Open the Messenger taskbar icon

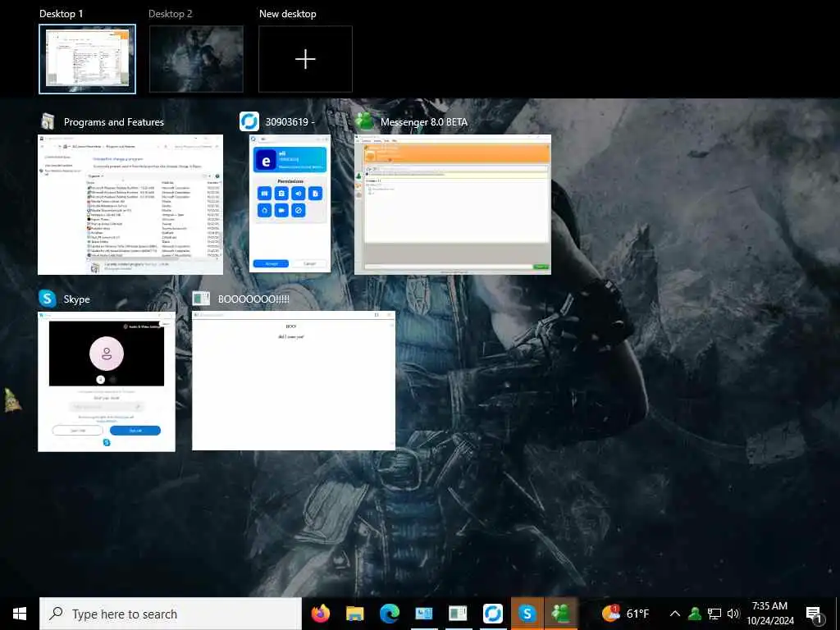pyautogui.click(x=561, y=614)
